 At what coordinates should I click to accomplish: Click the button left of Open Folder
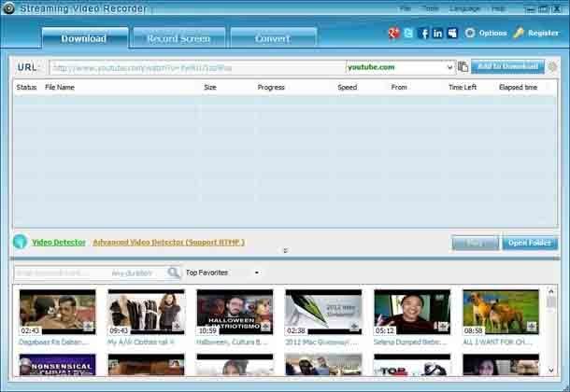[475, 243]
